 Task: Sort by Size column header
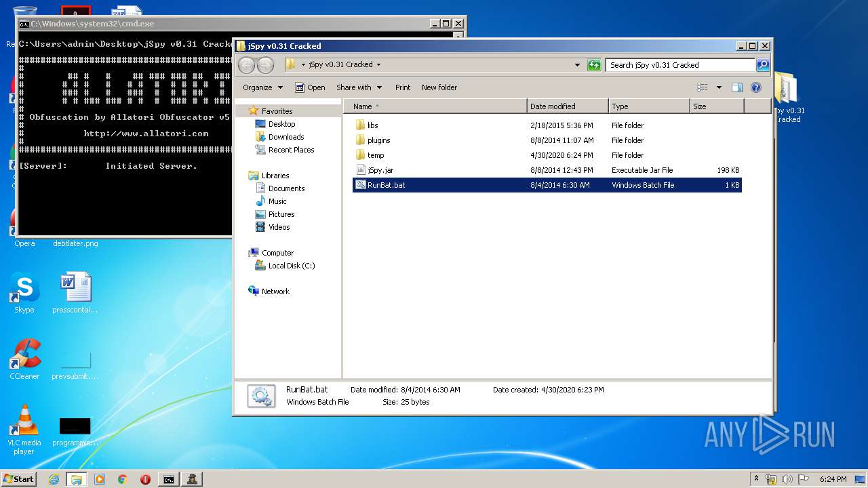point(717,106)
